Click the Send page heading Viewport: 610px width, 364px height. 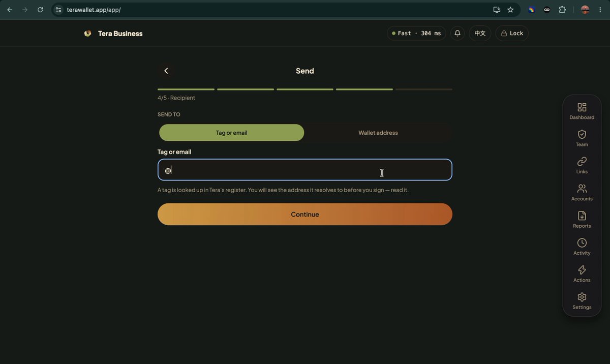[x=305, y=71]
